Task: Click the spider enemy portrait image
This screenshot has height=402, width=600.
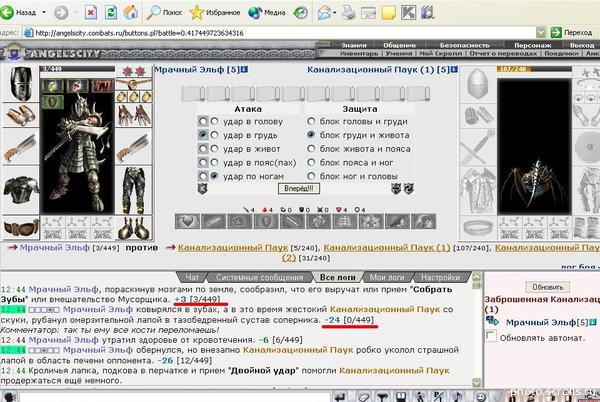Action: [x=534, y=147]
